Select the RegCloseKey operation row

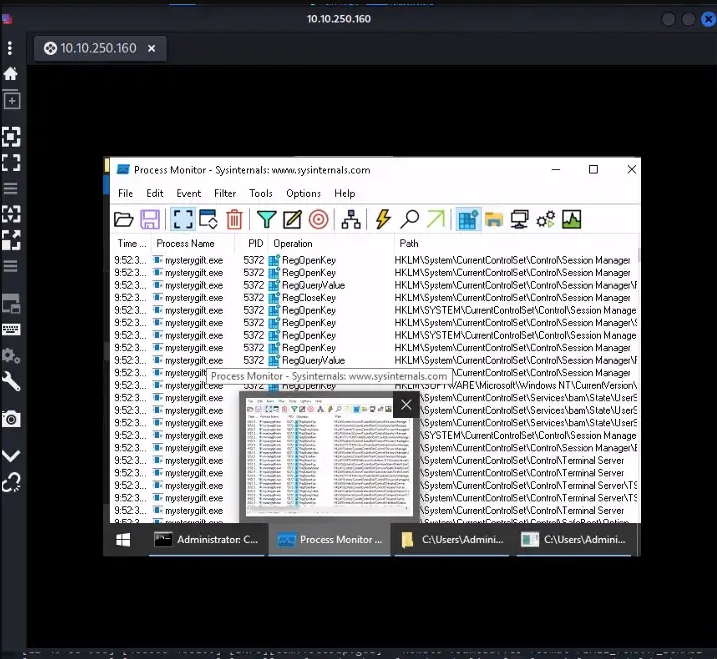[374, 298]
